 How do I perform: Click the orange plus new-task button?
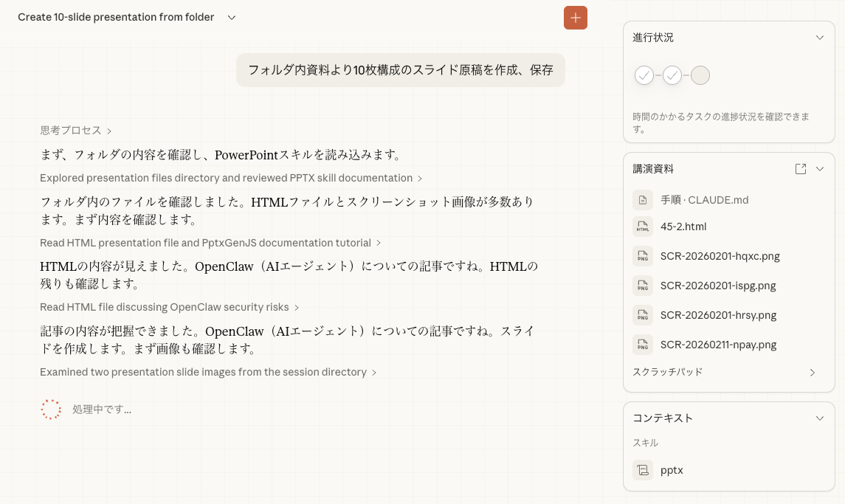[x=575, y=18]
